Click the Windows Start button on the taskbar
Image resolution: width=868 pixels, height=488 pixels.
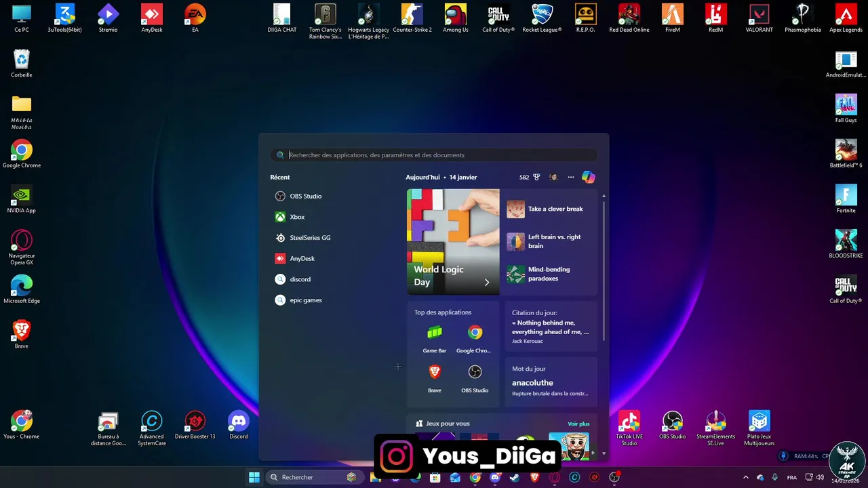254,477
